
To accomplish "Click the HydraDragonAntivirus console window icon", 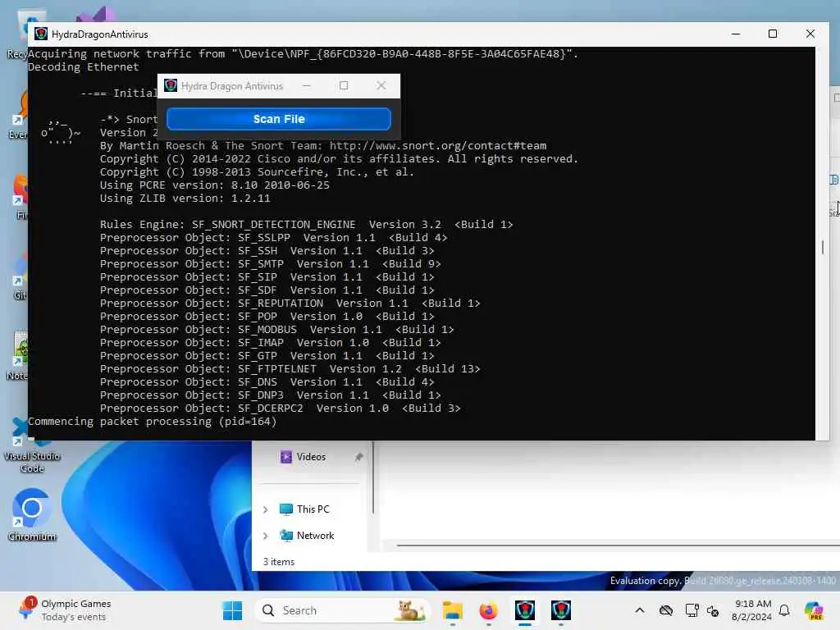I will pos(41,34).
